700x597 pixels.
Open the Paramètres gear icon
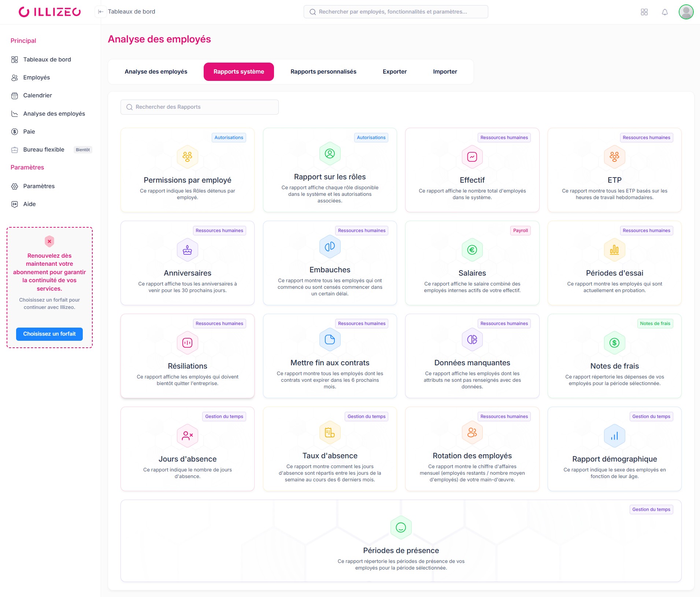[15, 186]
